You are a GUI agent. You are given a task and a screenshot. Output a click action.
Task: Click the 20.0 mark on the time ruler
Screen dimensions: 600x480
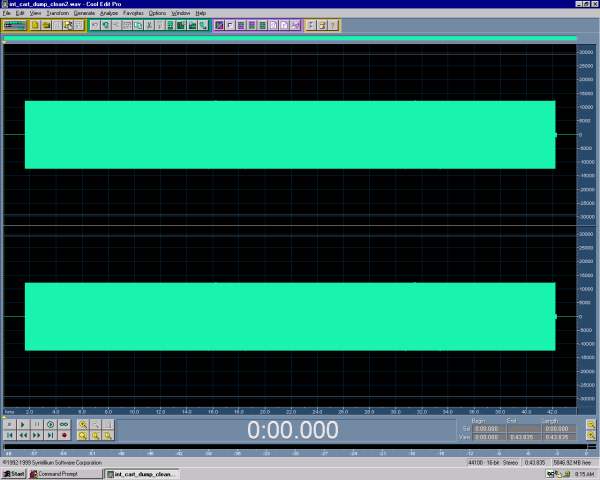[265, 412]
